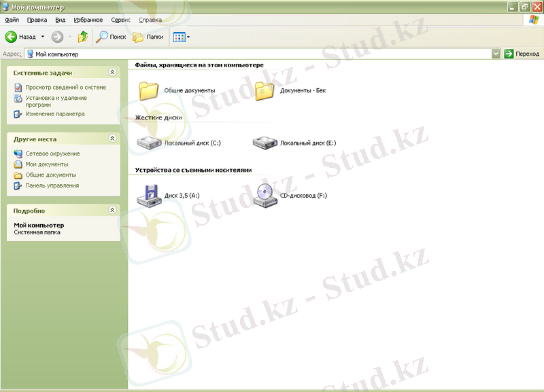Open the Сервис menu

point(120,20)
